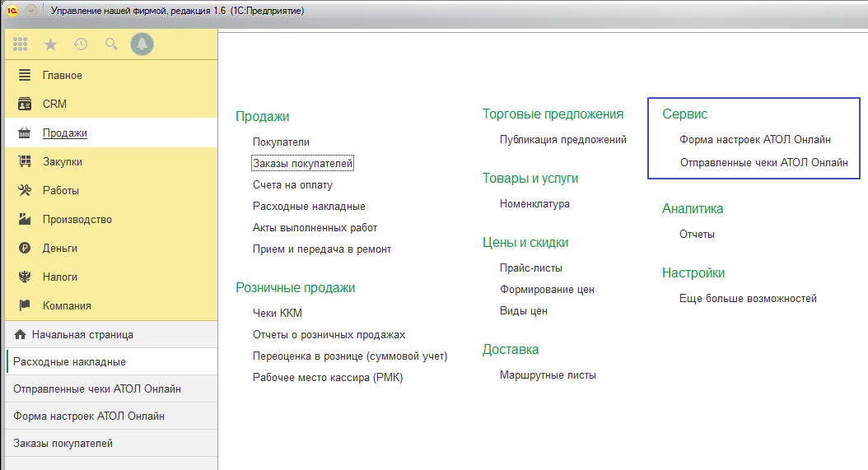
Task: Open the Главное section
Action: (x=111, y=75)
